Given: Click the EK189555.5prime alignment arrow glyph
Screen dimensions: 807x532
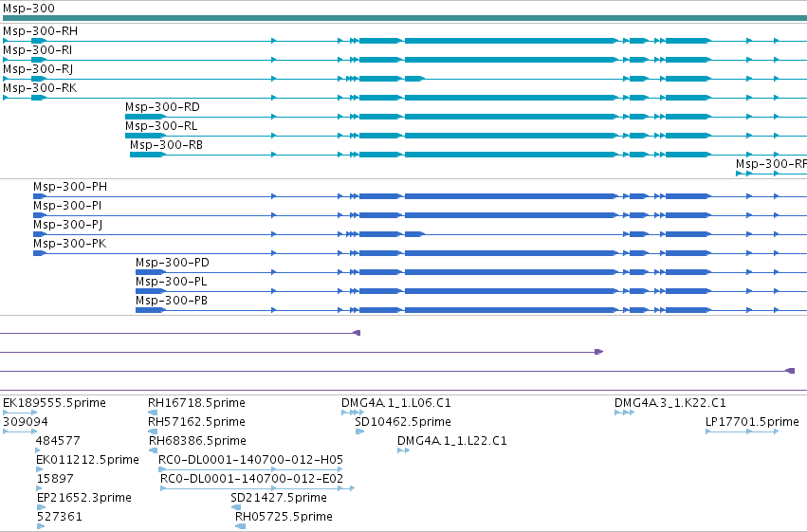Looking at the screenshot, I should point(20,413).
